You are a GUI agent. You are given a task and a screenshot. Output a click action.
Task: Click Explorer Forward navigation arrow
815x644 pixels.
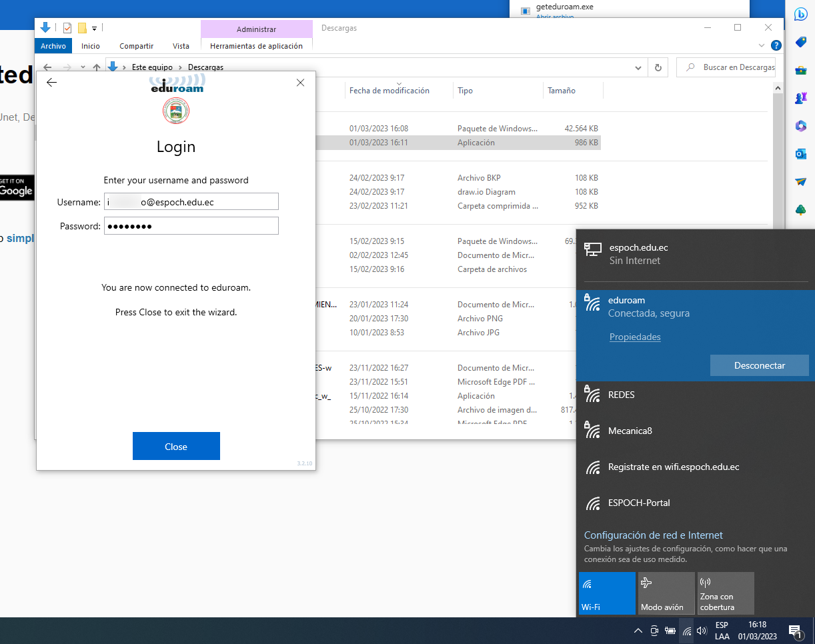pos(67,67)
